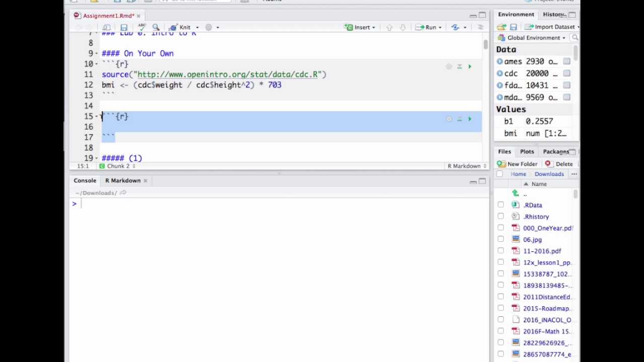Switch to the R Markdown console tab
The width and height of the screenshot is (644, 362).
point(122,180)
